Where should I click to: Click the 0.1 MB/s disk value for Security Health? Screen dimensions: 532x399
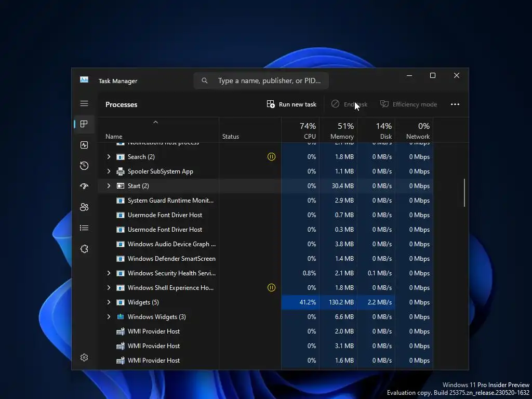point(380,273)
